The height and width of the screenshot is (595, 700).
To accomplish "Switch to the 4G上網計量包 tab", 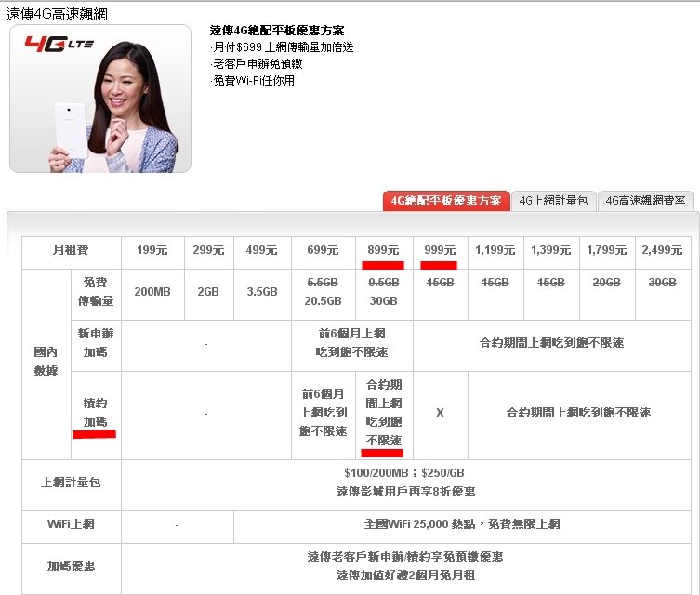I will [x=553, y=201].
